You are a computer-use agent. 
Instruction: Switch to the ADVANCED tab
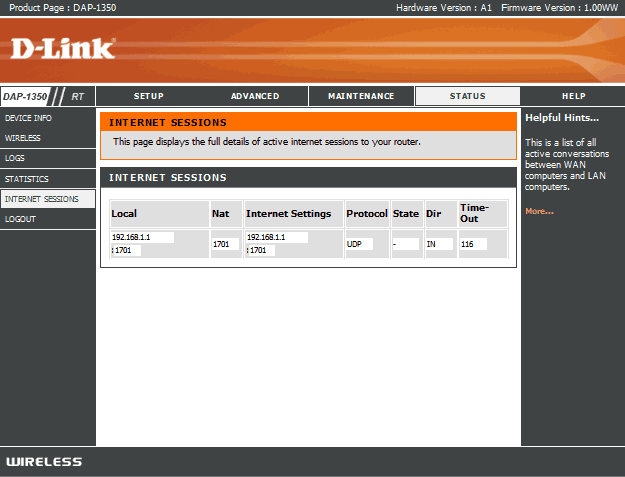coord(255,96)
